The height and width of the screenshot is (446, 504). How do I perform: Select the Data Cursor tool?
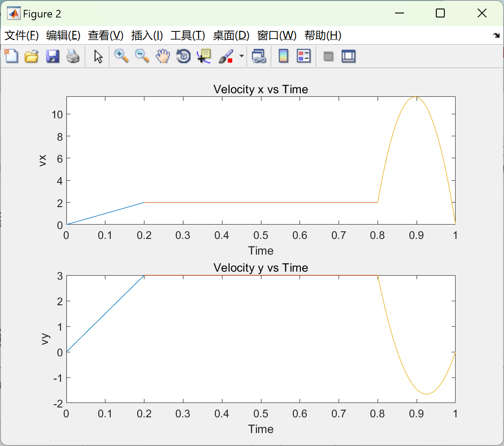[204, 56]
